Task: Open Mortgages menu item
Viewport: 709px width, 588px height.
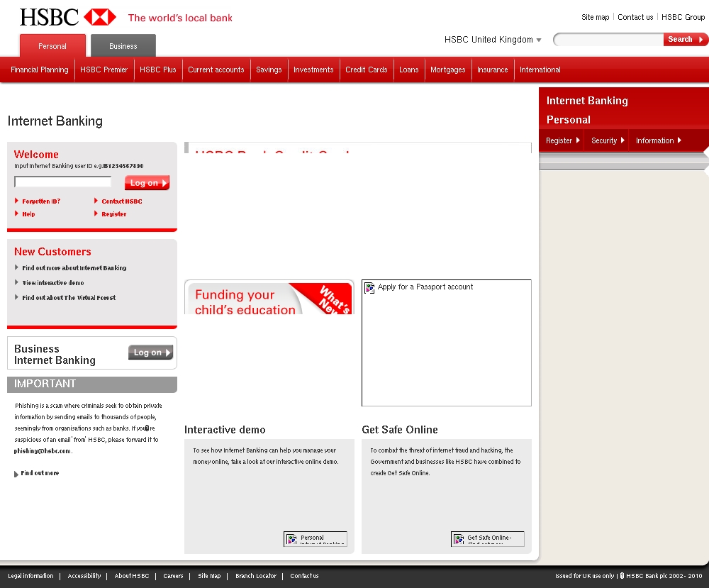Action: click(447, 70)
